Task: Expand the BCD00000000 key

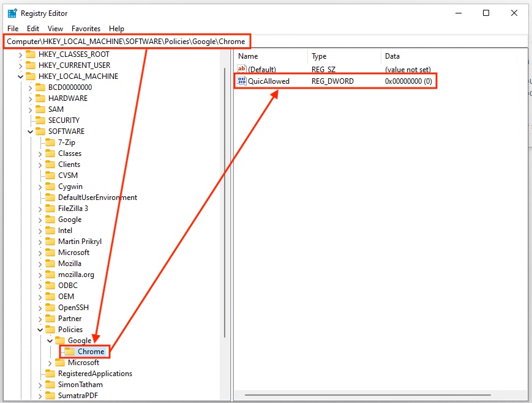Action: [x=30, y=88]
